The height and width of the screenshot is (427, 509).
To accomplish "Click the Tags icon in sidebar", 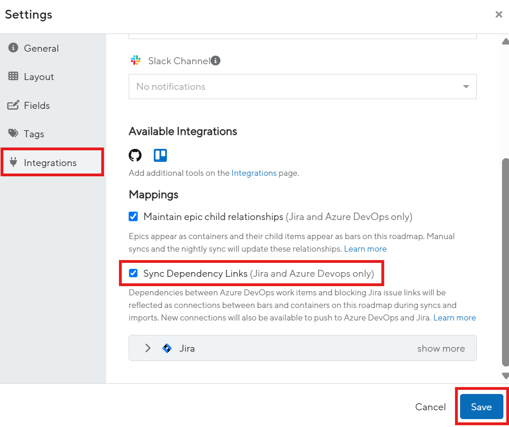I will point(13,133).
